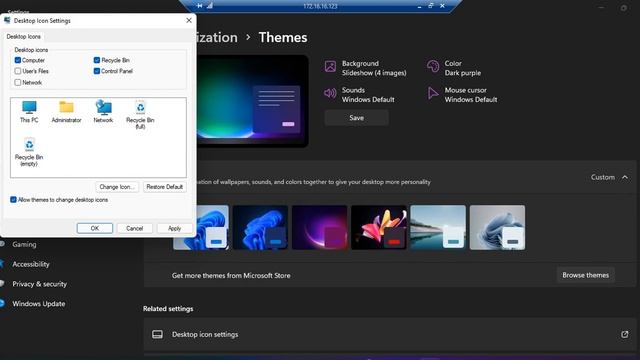The width and height of the screenshot is (640, 360).
Task: Click the Desktop Icon Settings title bar icon
Action: click(x=7, y=20)
